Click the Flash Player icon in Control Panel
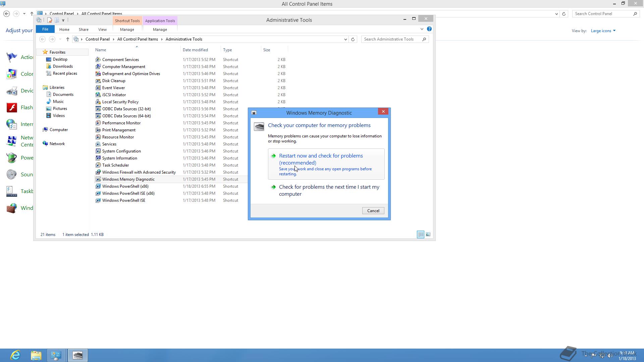 coord(12,108)
